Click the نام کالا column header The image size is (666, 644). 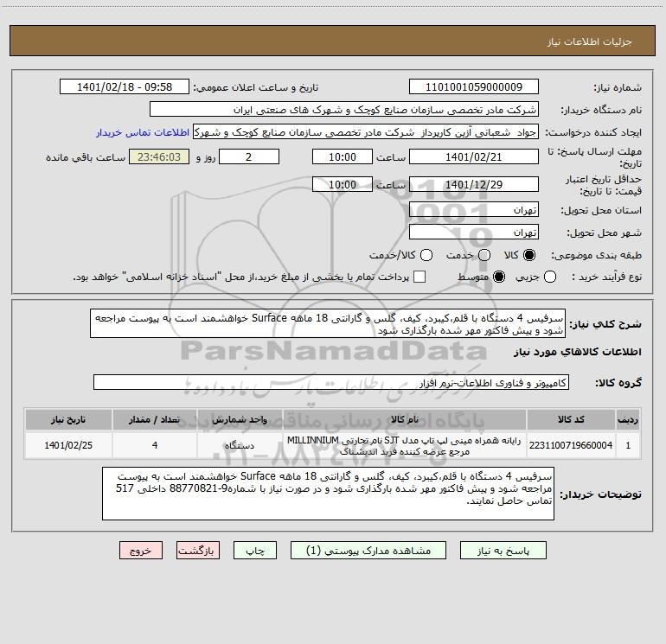[x=405, y=419]
